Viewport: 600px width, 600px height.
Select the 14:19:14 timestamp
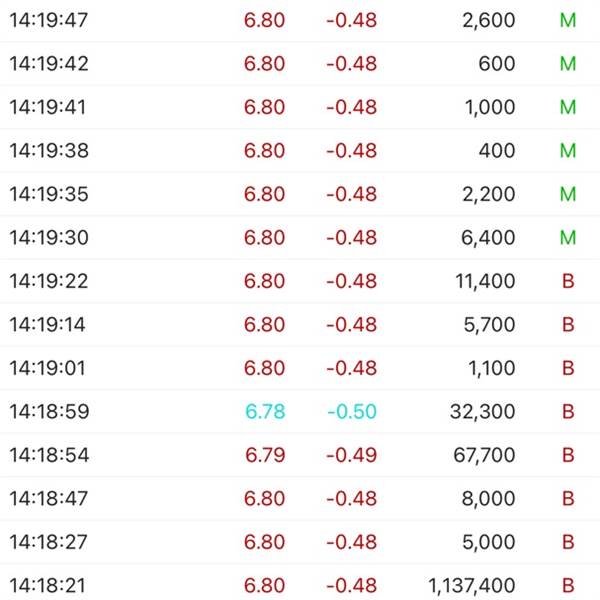pos(47,324)
